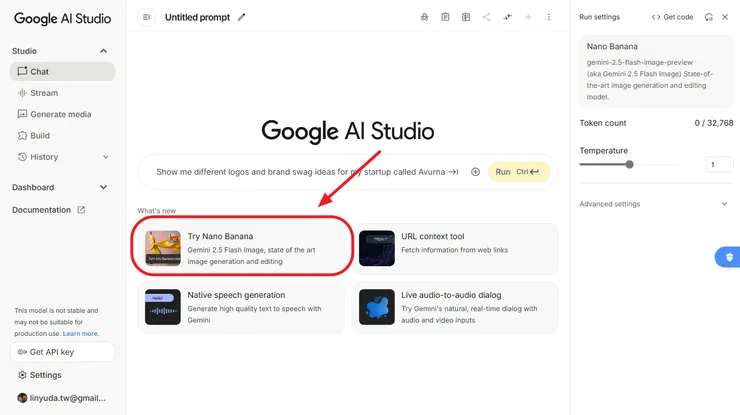Click the Untitled prompt title
The height and width of the screenshot is (415, 740).
click(x=197, y=17)
